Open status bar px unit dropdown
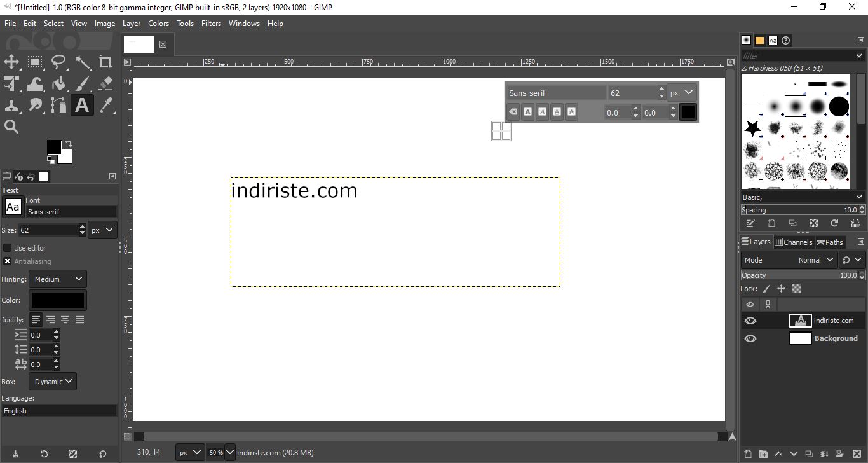 tap(190, 452)
